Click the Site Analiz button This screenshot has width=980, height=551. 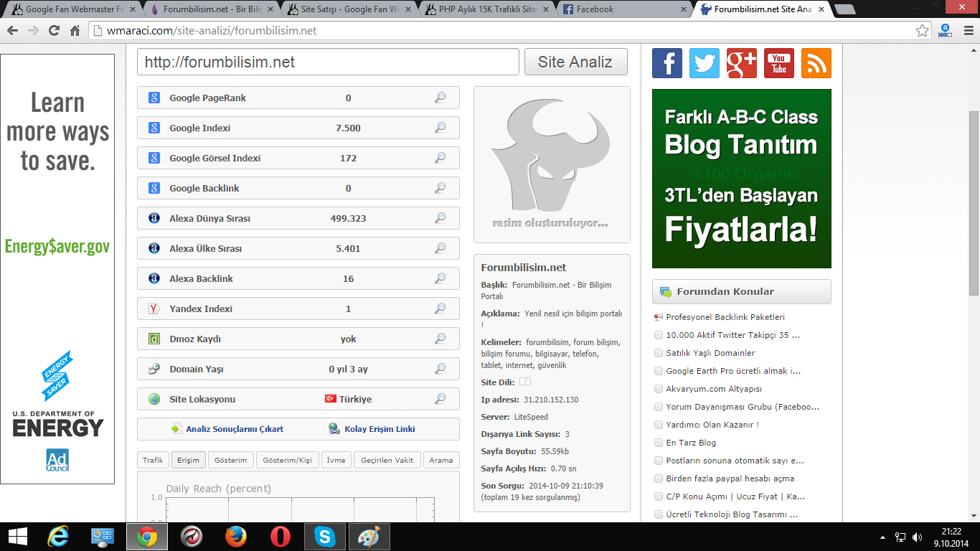coord(576,62)
